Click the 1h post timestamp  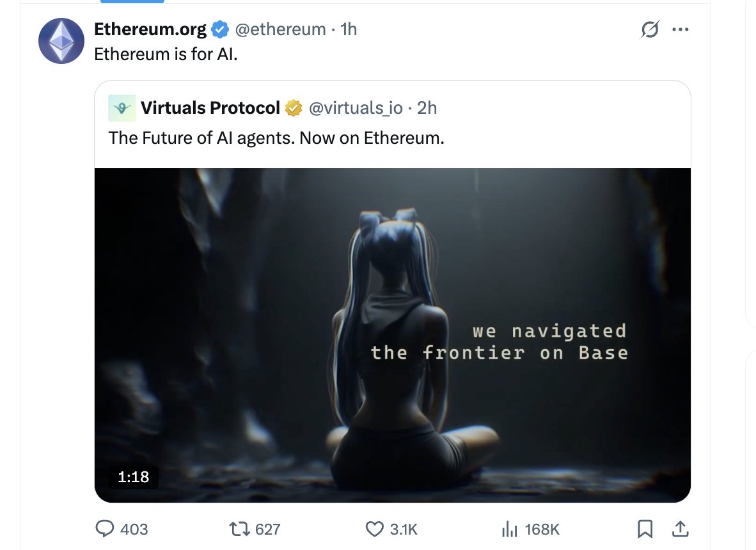pyautogui.click(x=349, y=29)
